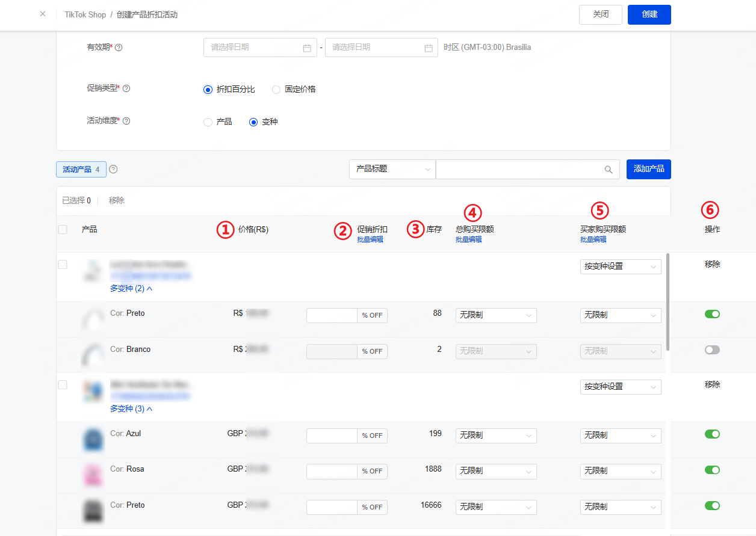Click the second product's blurred ID link
Screen dimensions: 756x536
150,396
